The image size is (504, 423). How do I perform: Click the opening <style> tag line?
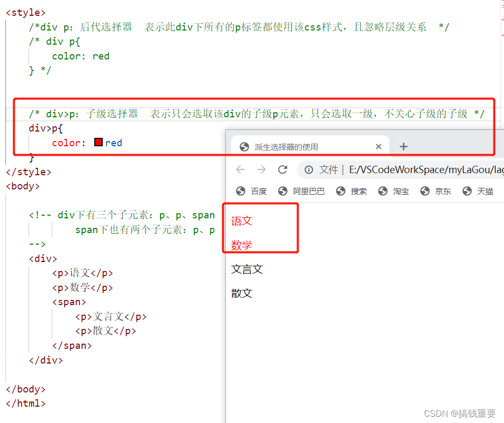coord(26,13)
